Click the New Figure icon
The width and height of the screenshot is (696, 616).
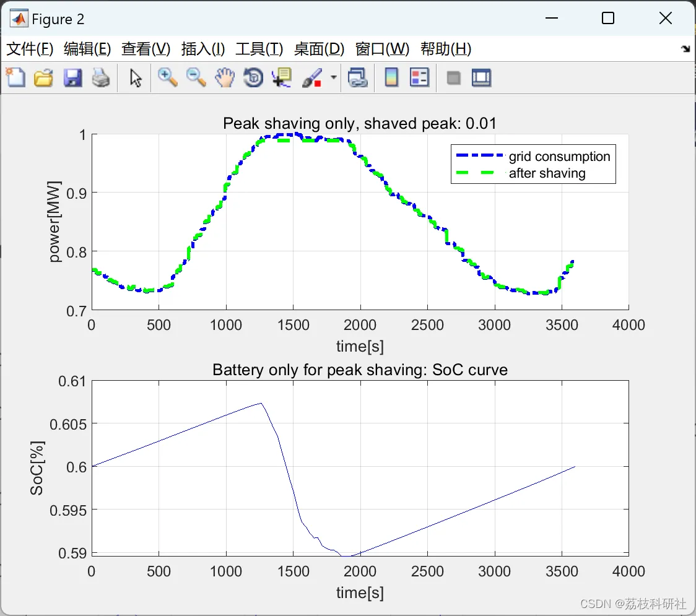pyautogui.click(x=15, y=77)
